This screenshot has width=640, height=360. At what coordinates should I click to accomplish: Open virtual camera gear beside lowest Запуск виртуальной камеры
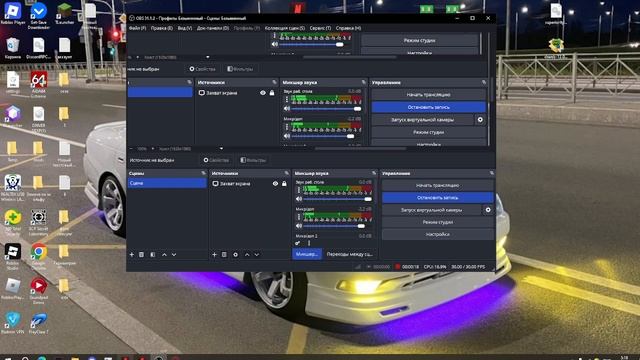click(x=488, y=210)
